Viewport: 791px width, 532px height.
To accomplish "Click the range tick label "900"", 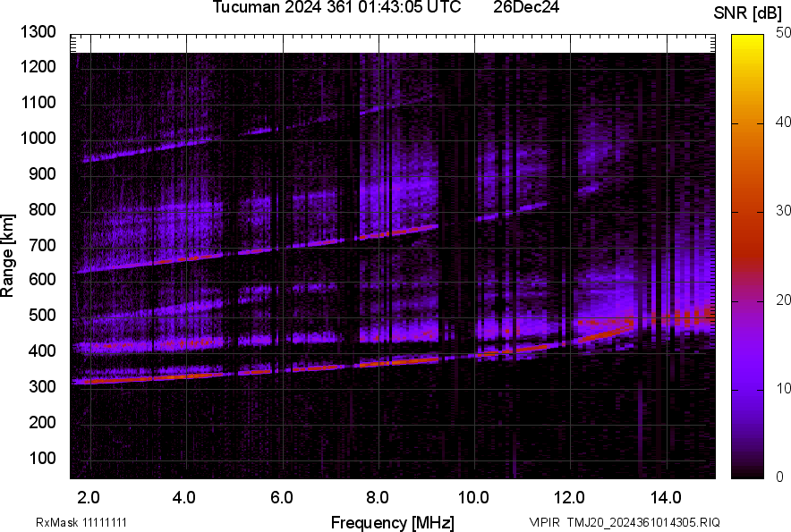I will pos(42,173).
